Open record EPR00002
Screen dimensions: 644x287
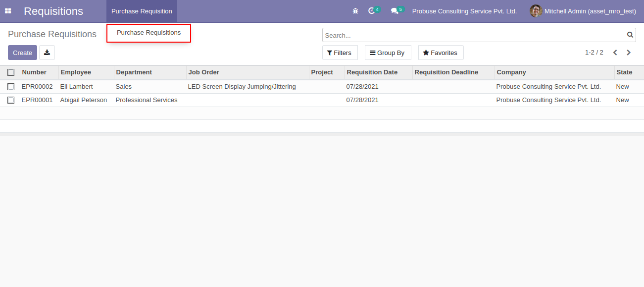click(x=37, y=87)
